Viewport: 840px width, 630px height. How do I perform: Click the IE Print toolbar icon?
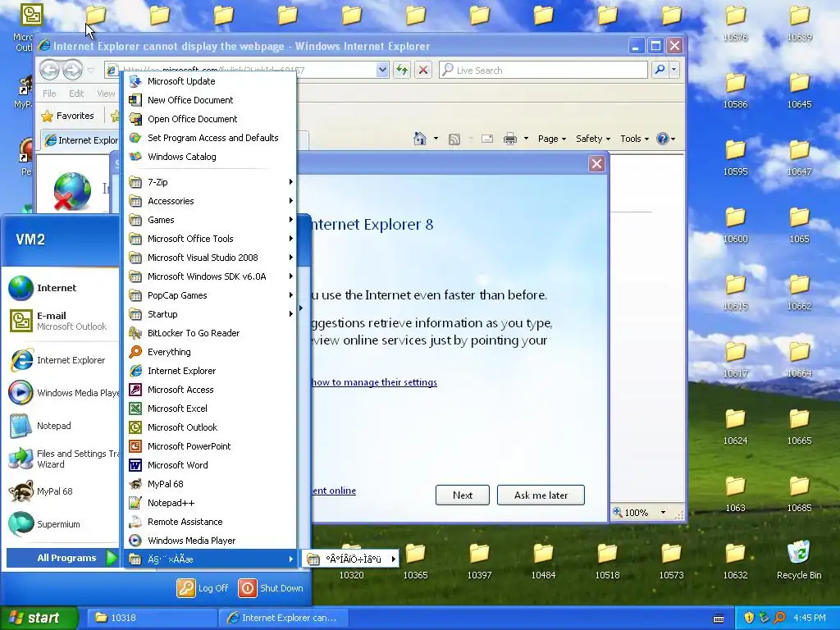pos(510,139)
